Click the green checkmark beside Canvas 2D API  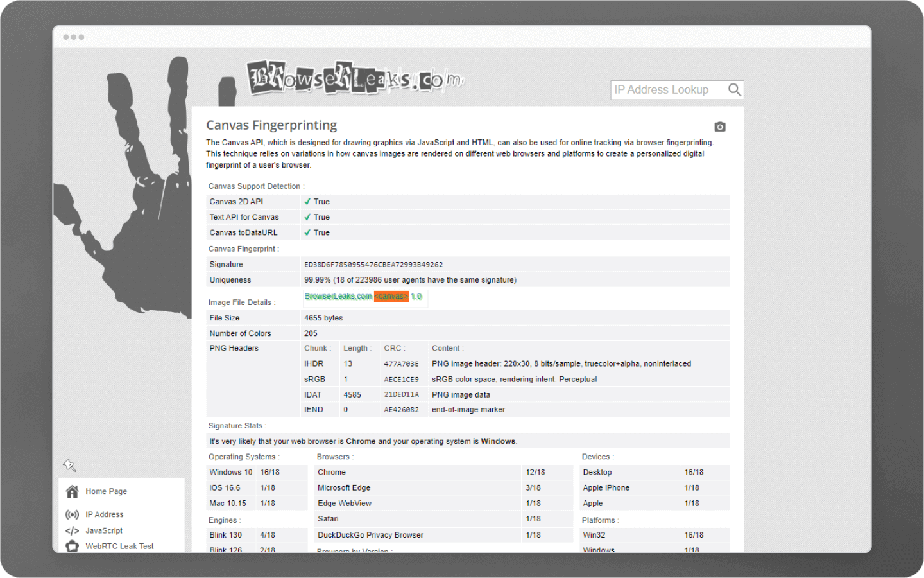(307, 201)
